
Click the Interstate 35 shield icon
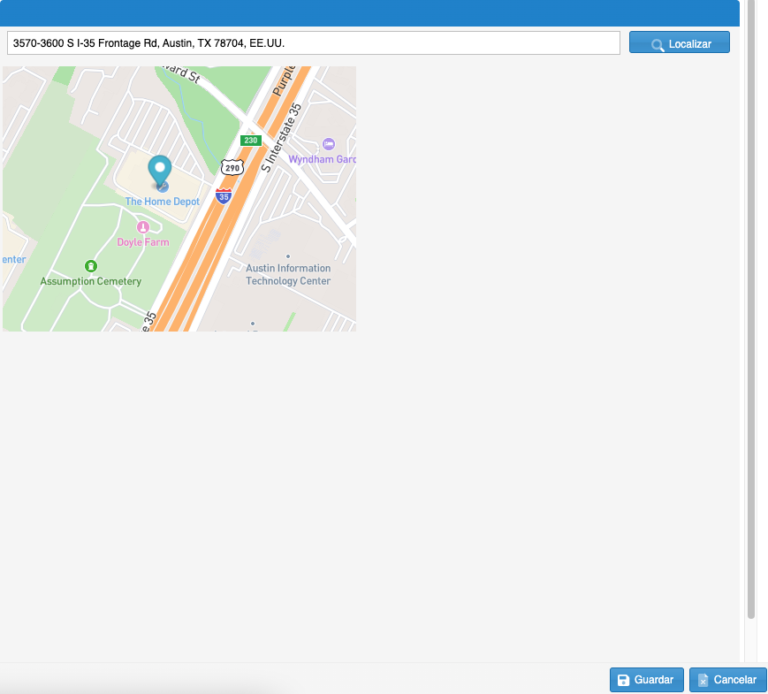click(x=224, y=196)
